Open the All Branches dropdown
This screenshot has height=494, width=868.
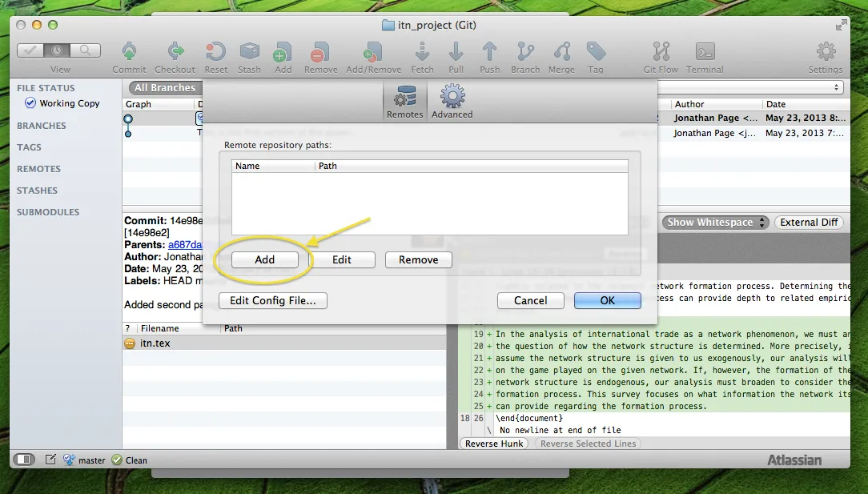(165, 88)
